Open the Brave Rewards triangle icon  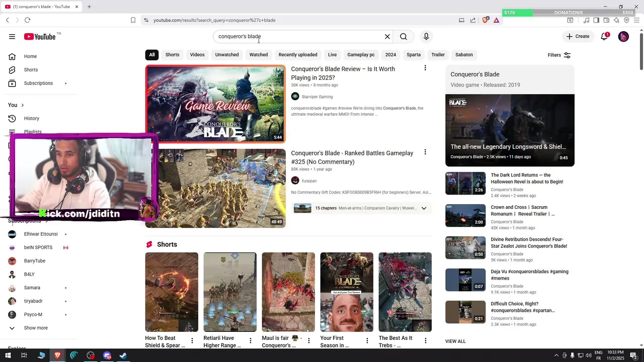497,20
